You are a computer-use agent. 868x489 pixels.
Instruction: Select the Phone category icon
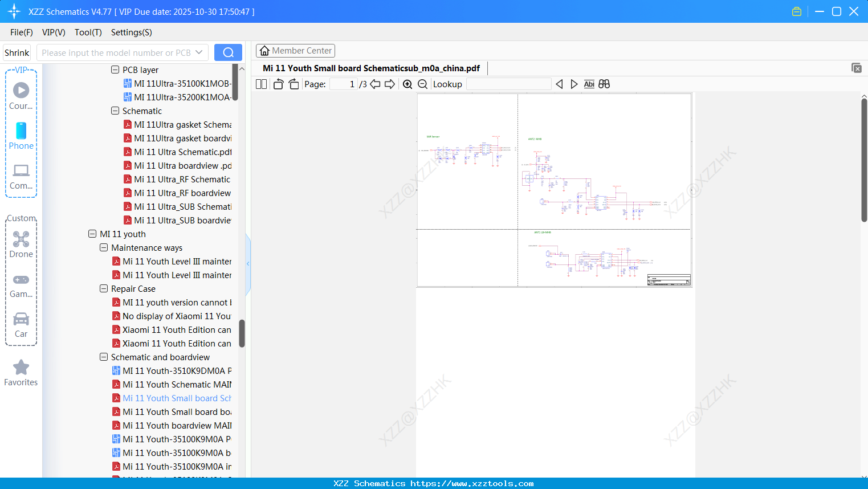21,136
